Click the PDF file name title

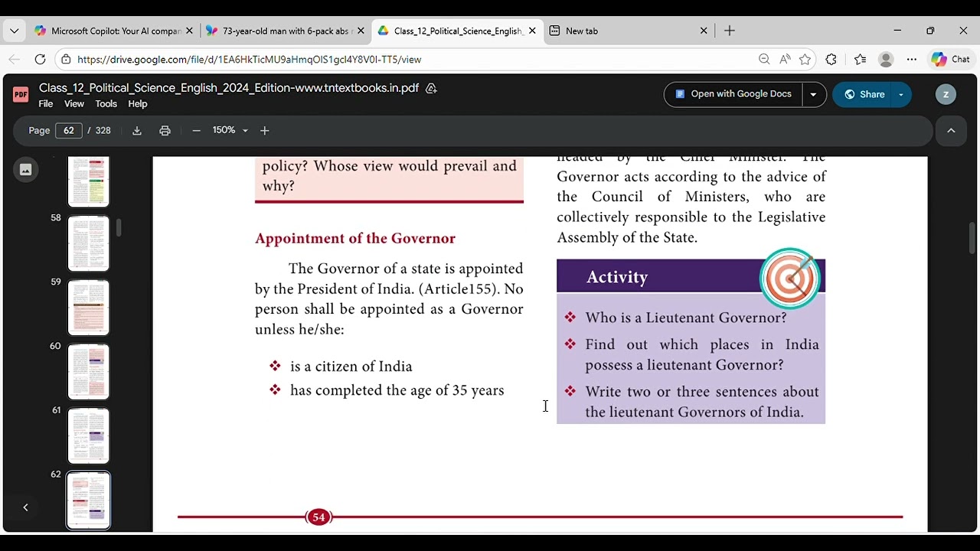[229, 88]
